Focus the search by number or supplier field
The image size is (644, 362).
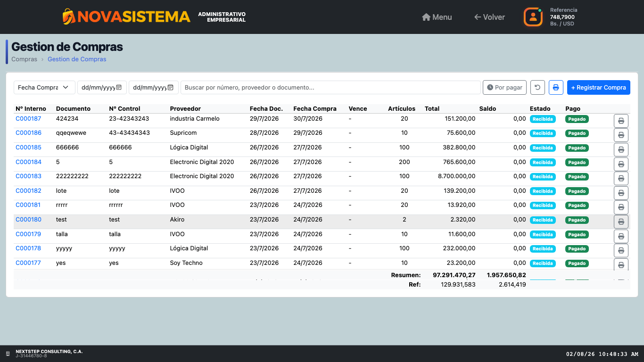[x=330, y=87]
